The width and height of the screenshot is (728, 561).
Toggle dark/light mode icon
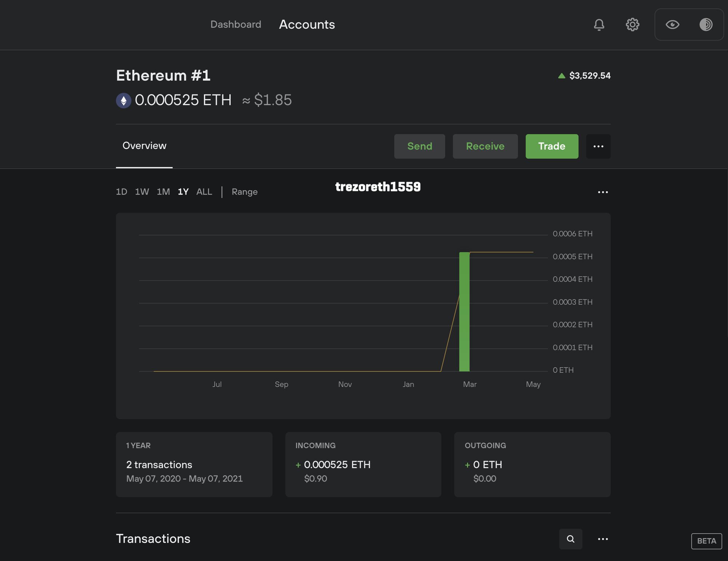pos(706,24)
